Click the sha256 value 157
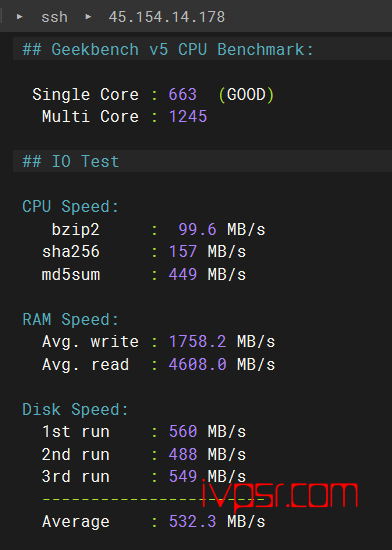The image size is (392, 550). tap(183, 251)
